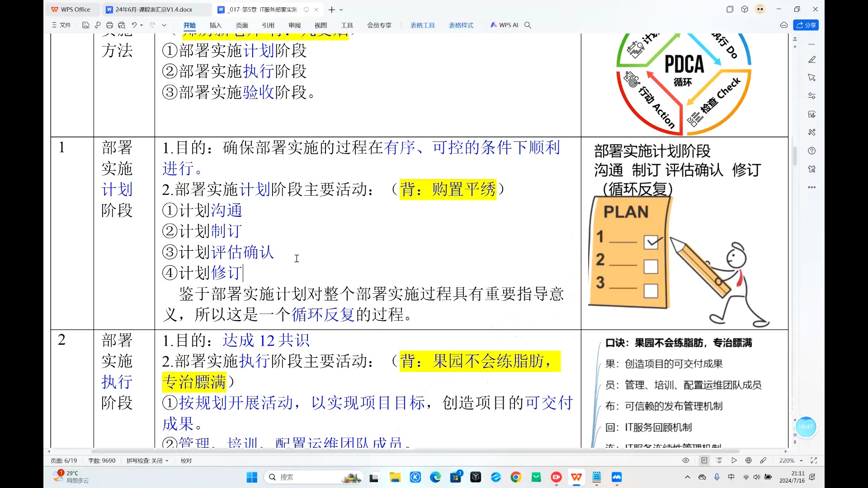This screenshot has height=488, width=868.
Task: Toggle outline view icon in status bar
Action: click(720, 460)
